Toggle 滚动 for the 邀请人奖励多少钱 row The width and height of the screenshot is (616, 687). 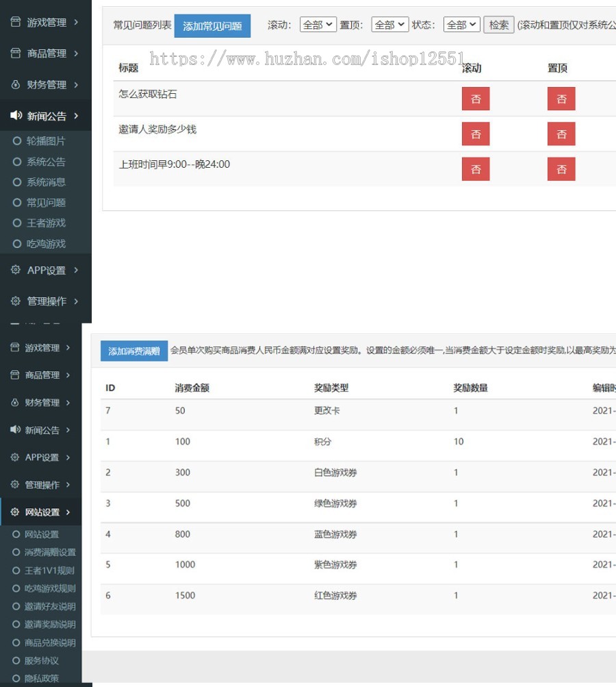(x=476, y=134)
